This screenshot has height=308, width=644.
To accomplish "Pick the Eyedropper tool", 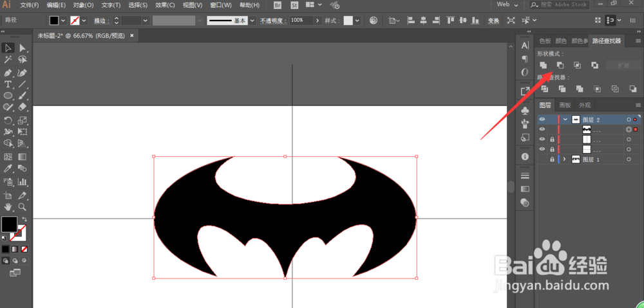I will 8,168.
